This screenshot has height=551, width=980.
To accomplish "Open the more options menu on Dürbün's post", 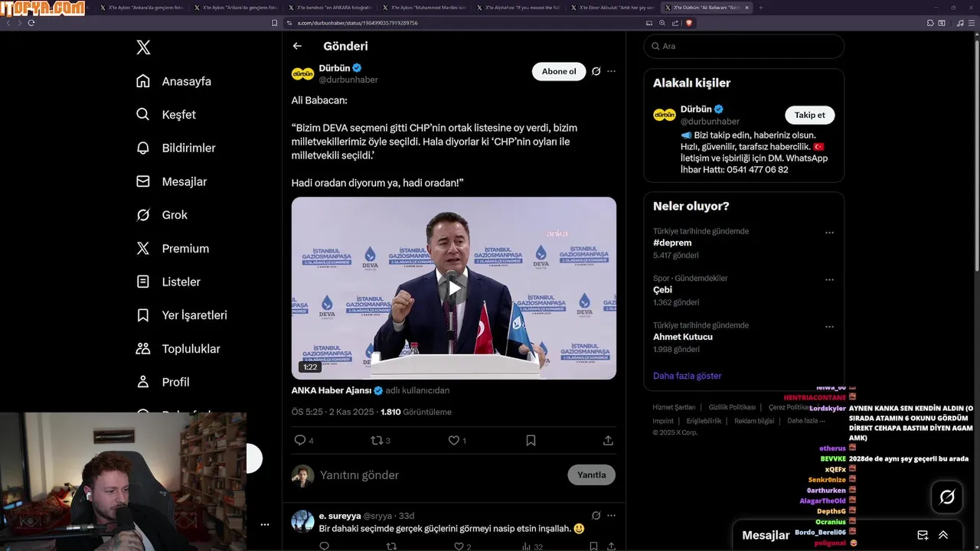I will [x=611, y=71].
